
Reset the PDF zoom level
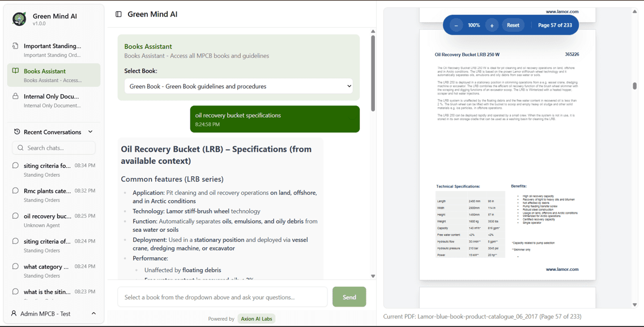[513, 25]
